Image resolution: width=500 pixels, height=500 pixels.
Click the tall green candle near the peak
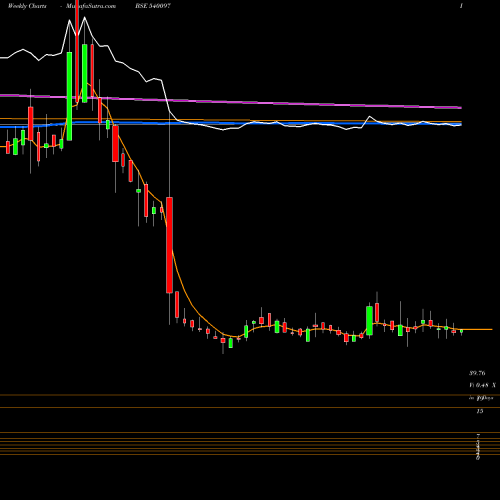point(69,96)
